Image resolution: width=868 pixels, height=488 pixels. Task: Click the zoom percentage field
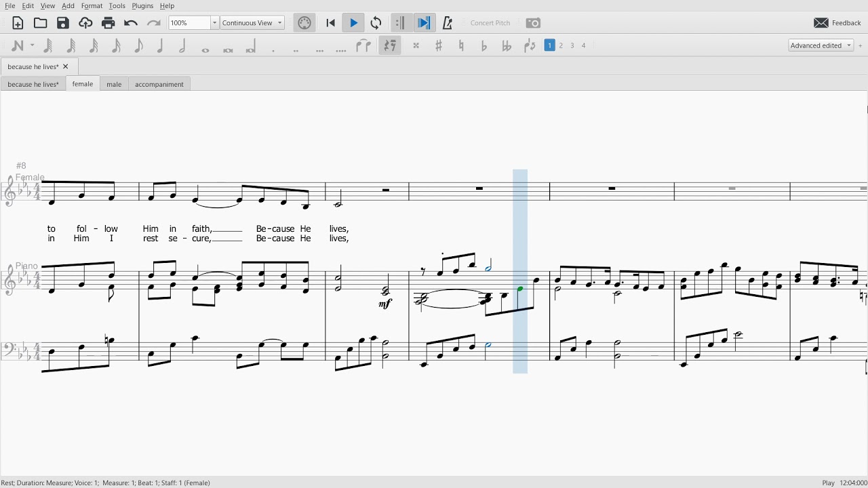(x=189, y=23)
